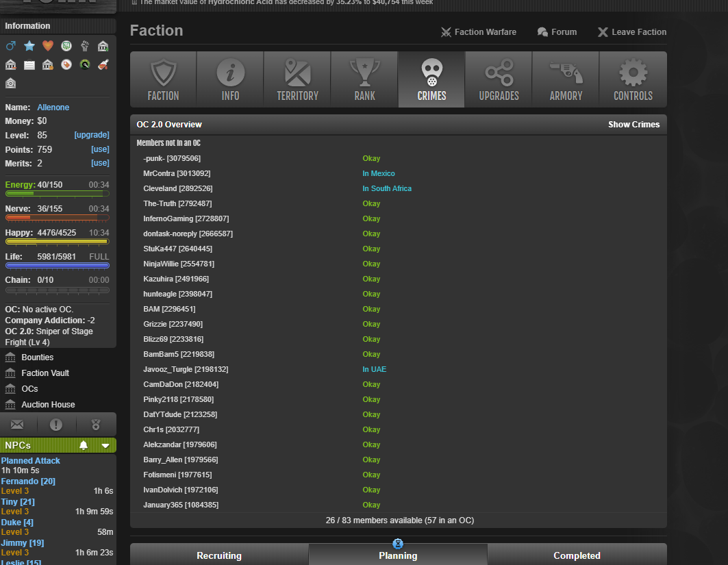
Task: Open NPC Fernando [20]
Action: click(x=28, y=481)
